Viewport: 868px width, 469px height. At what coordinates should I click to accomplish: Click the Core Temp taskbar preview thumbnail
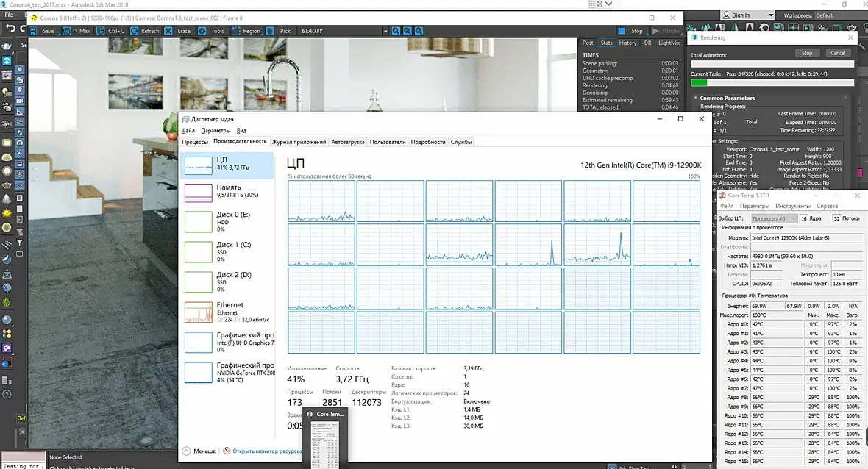pos(325,445)
